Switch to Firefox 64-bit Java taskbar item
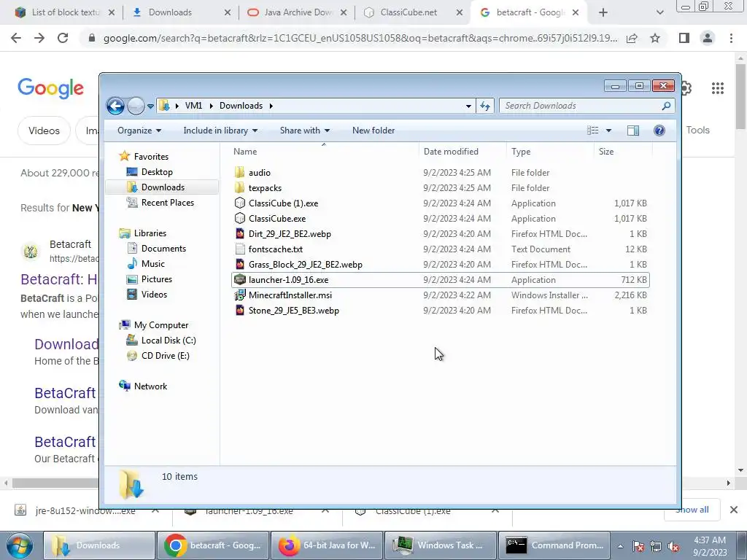747x560 pixels. click(x=327, y=545)
